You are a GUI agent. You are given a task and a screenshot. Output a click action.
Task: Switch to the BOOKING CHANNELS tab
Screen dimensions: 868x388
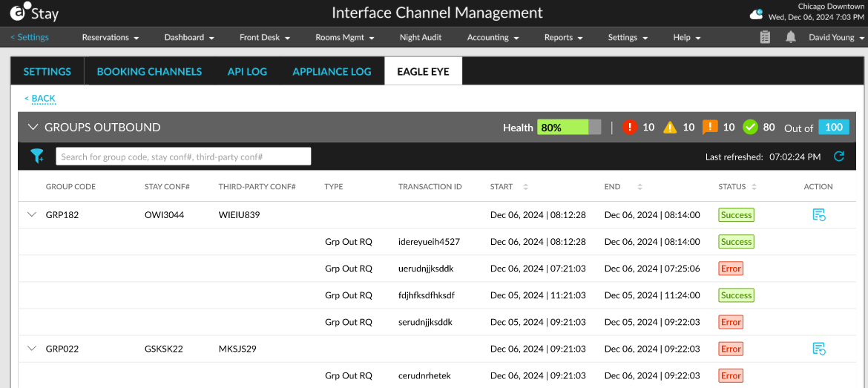click(149, 71)
